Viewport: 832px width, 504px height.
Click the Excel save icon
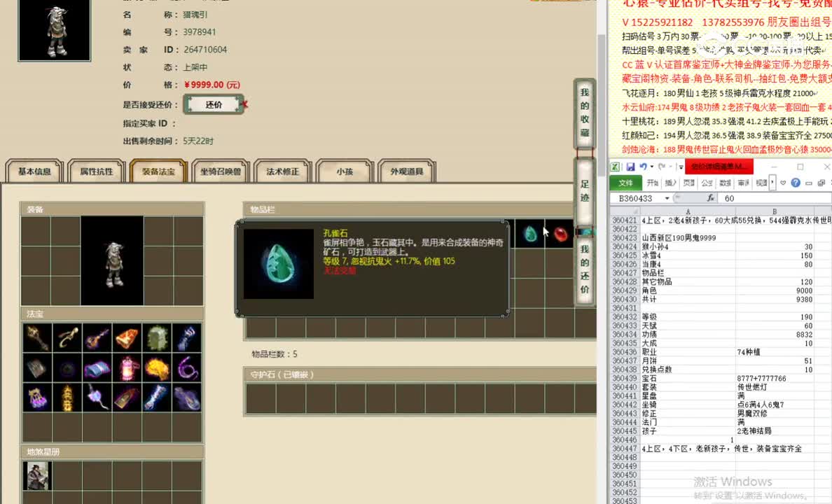(630, 167)
